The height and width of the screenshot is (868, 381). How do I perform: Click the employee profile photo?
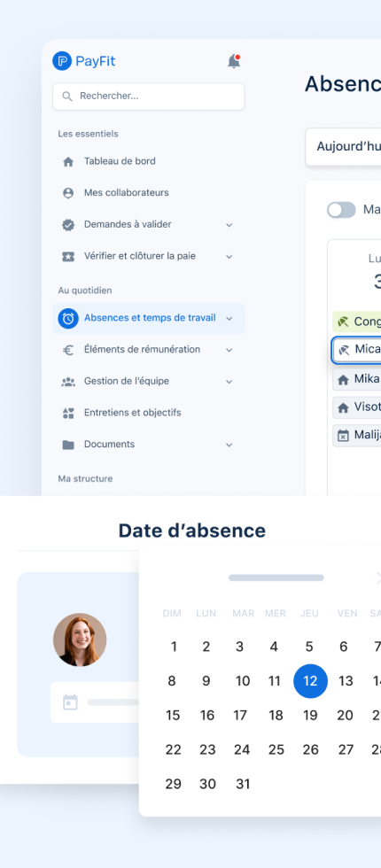(x=80, y=639)
